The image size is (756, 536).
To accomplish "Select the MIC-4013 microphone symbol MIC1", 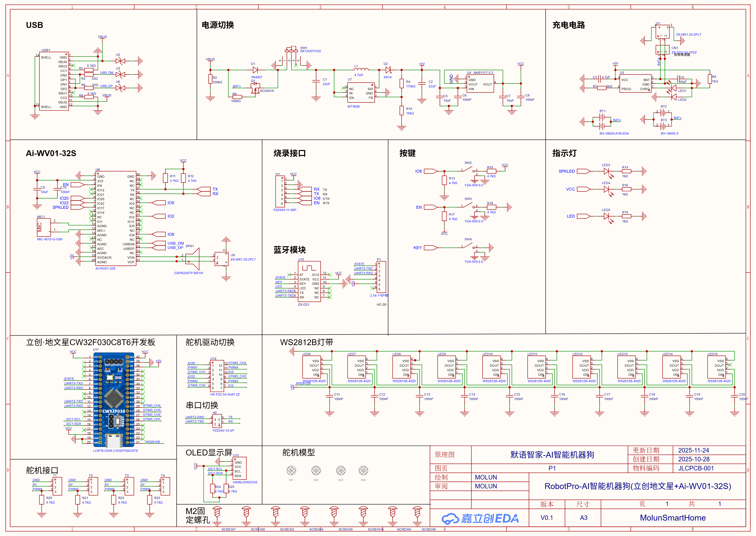I will (x=44, y=228).
